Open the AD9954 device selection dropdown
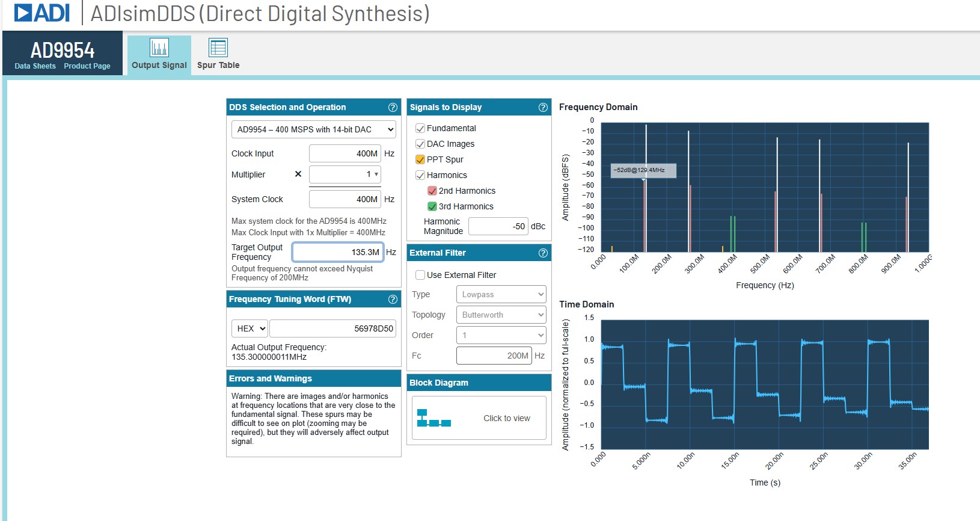This screenshot has width=980, height=521. click(313, 129)
